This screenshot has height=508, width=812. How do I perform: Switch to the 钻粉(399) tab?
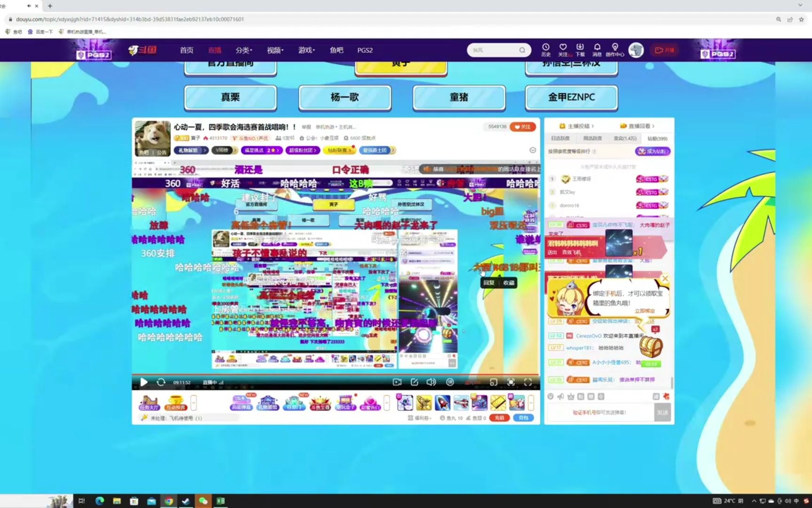pyautogui.click(x=657, y=138)
